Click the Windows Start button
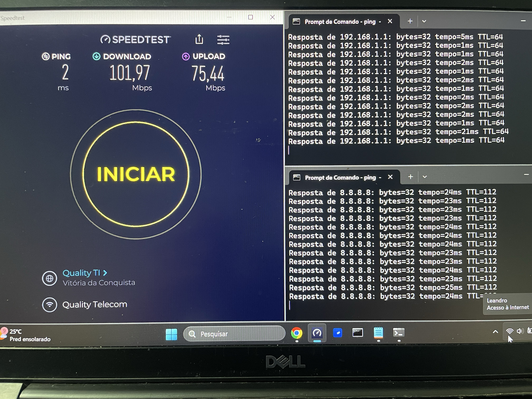The width and height of the screenshot is (532, 399). [x=172, y=334]
